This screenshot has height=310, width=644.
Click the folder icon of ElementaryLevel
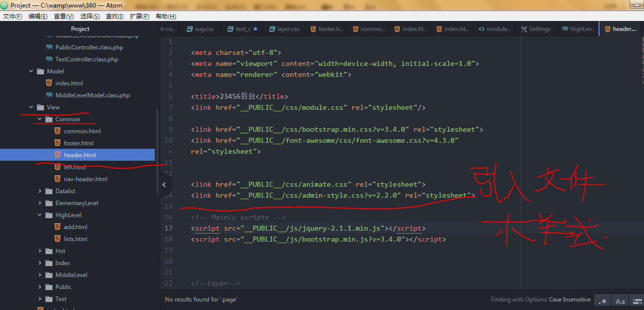pyautogui.click(x=49, y=203)
